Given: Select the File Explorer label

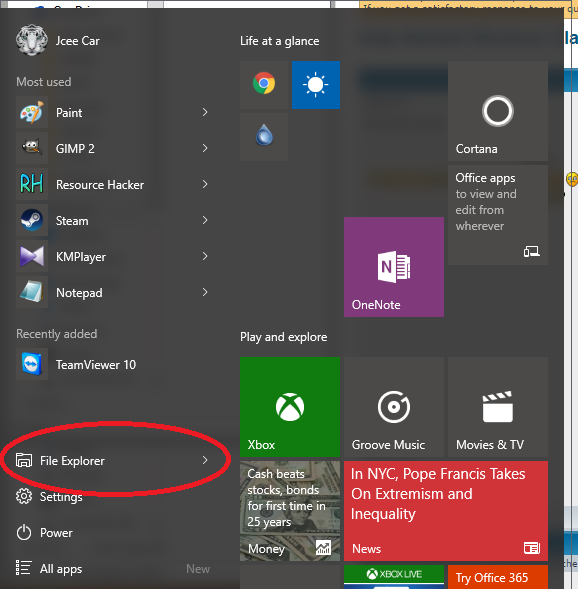Looking at the screenshot, I should click(72, 461).
